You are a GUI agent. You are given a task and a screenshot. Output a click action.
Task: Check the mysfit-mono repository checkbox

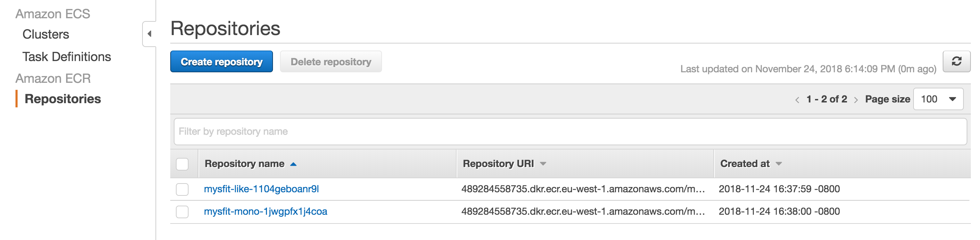[182, 212]
